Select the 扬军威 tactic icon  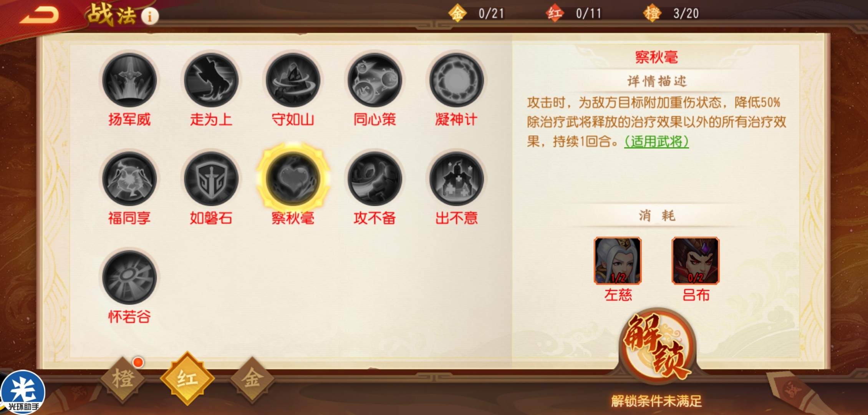click(129, 80)
